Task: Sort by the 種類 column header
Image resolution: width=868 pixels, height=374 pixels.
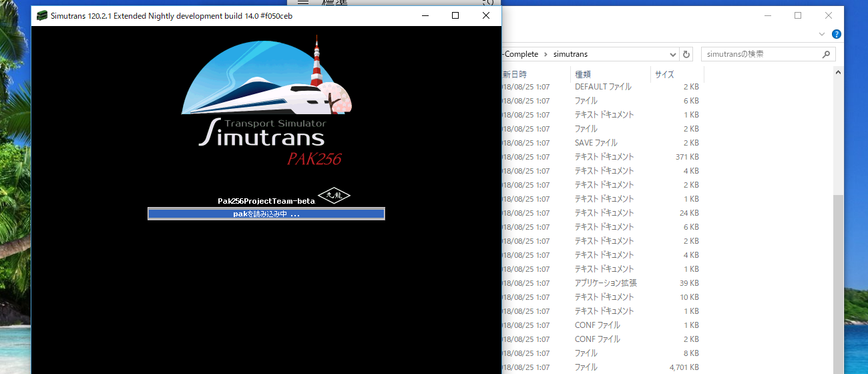Action: pos(610,74)
